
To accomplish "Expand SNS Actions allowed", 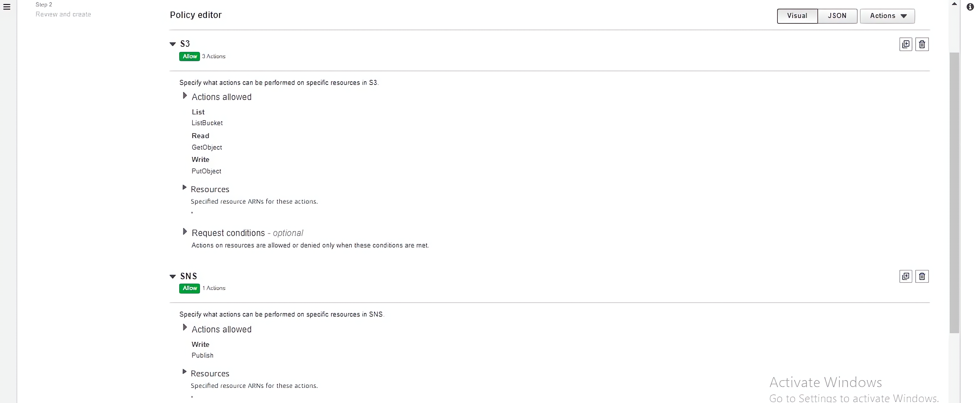I will (x=185, y=328).
